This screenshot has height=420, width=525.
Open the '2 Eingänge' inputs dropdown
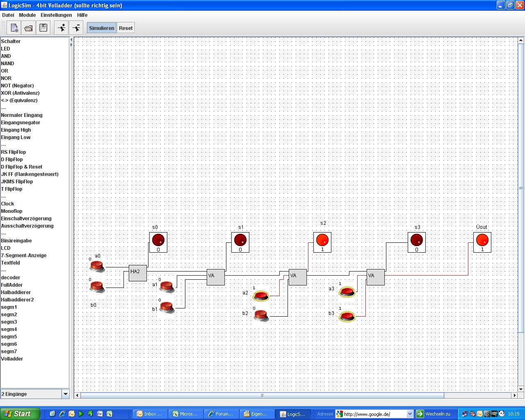click(65, 394)
